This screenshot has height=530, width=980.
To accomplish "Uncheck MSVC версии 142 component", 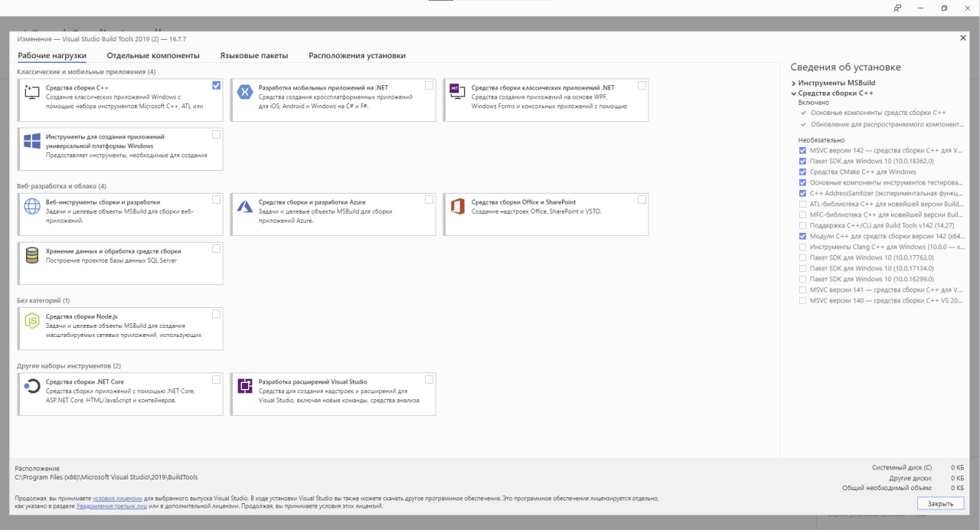I will tap(802, 150).
